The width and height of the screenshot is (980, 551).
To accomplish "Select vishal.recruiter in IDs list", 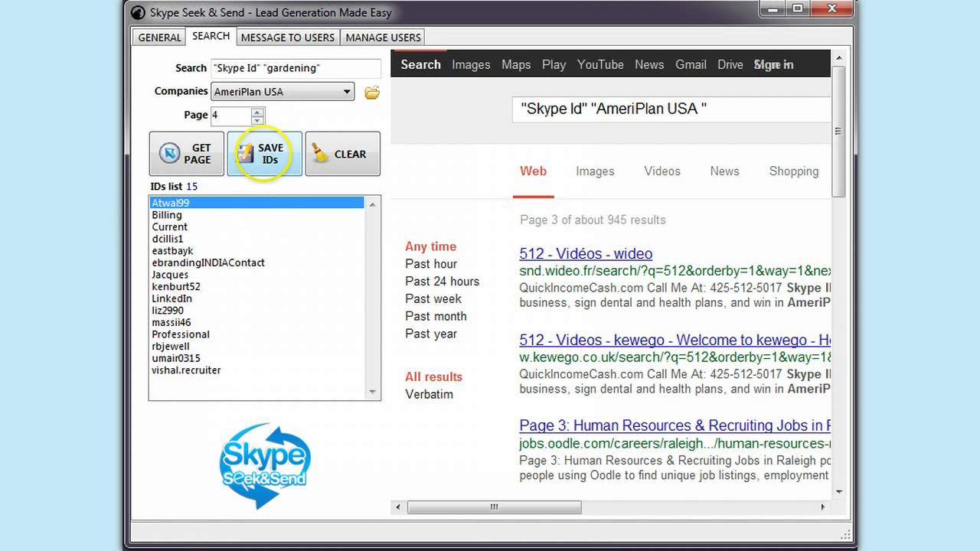I will tap(256, 370).
